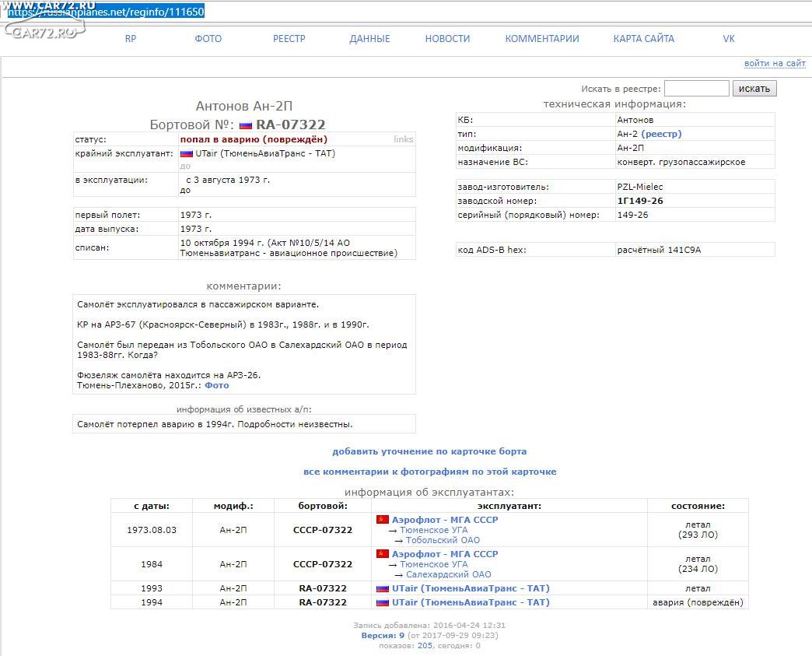Open 'все комментарии к фотографиям по этой карточке'
This screenshot has height=656, width=812.
[x=430, y=472]
